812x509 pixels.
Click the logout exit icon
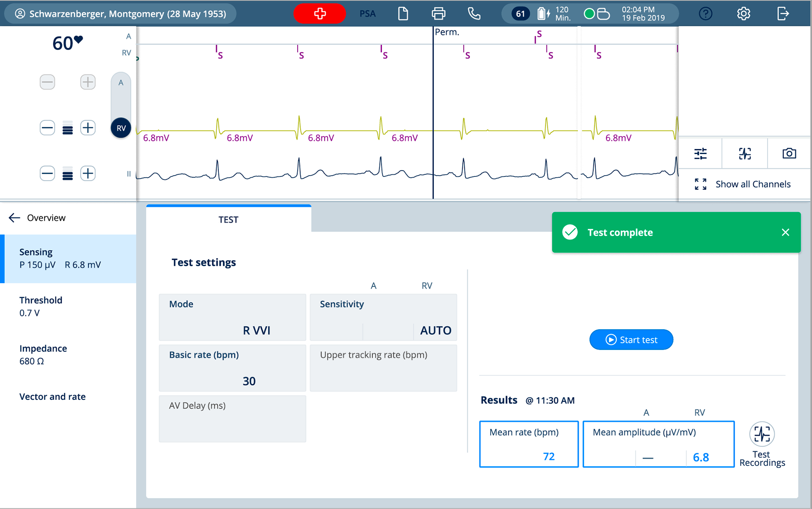[783, 14]
